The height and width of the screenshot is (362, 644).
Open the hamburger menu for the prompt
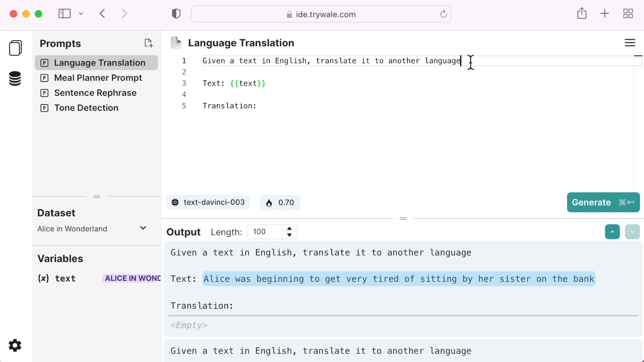tap(630, 43)
